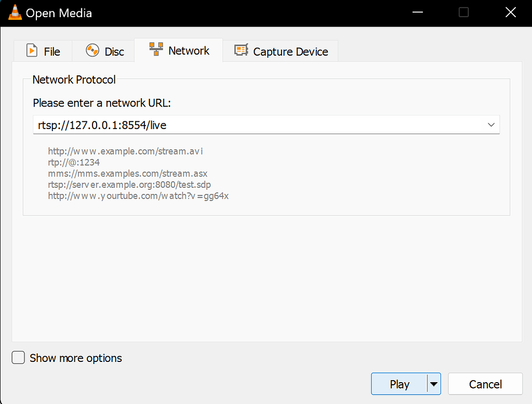Click the Capture Device card icon
The image size is (532, 404).
(x=241, y=51)
